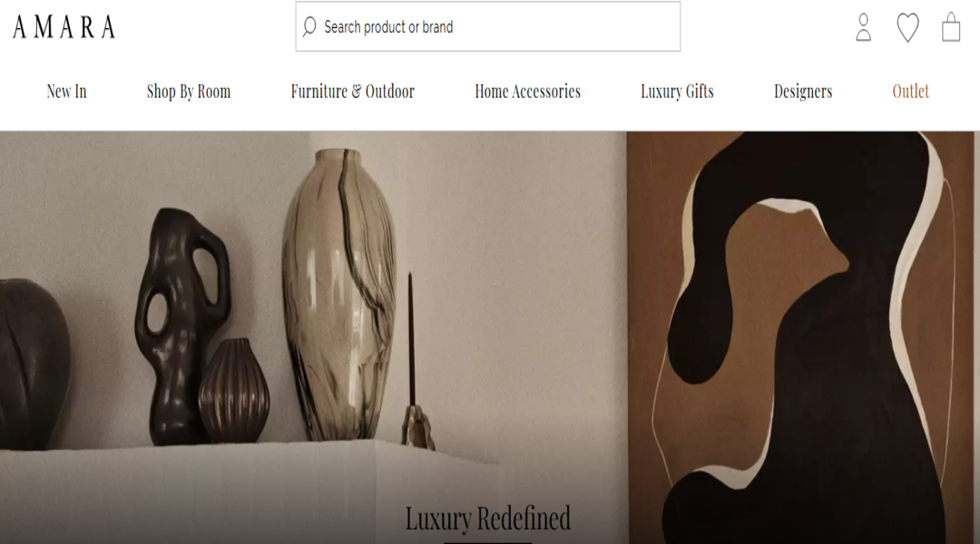Click the dark round vase at left edge
The image size is (980, 544).
coord(33,364)
